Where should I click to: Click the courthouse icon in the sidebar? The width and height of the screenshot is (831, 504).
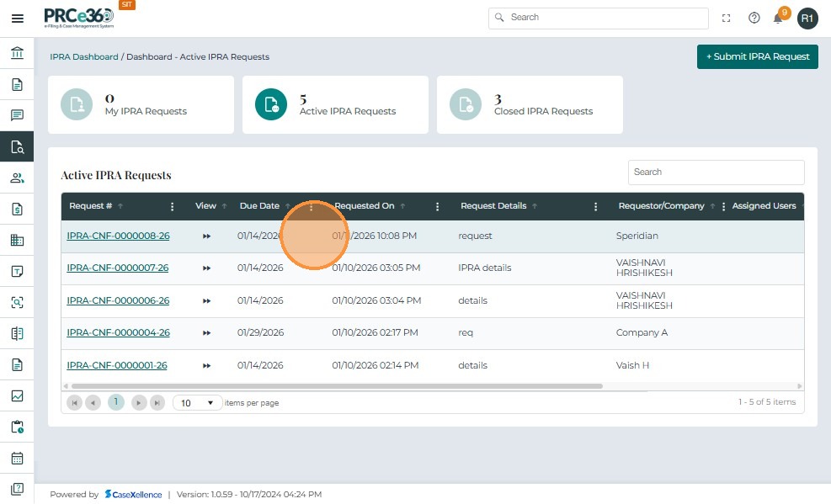[x=17, y=54]
